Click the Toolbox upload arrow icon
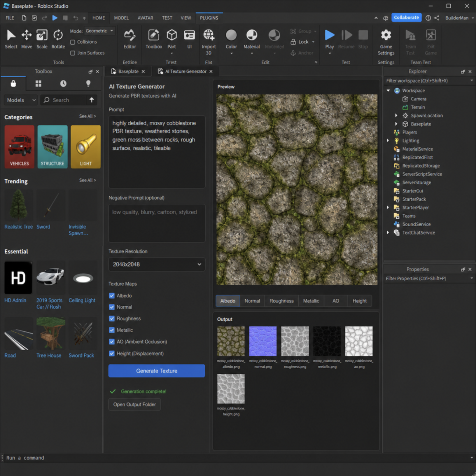 (92, 100)
